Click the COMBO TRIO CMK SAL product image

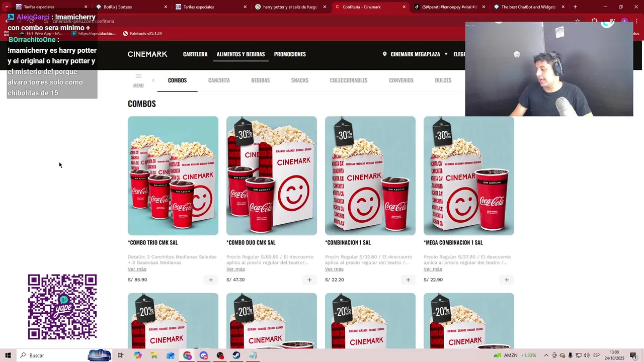click(x=173, y=175)
